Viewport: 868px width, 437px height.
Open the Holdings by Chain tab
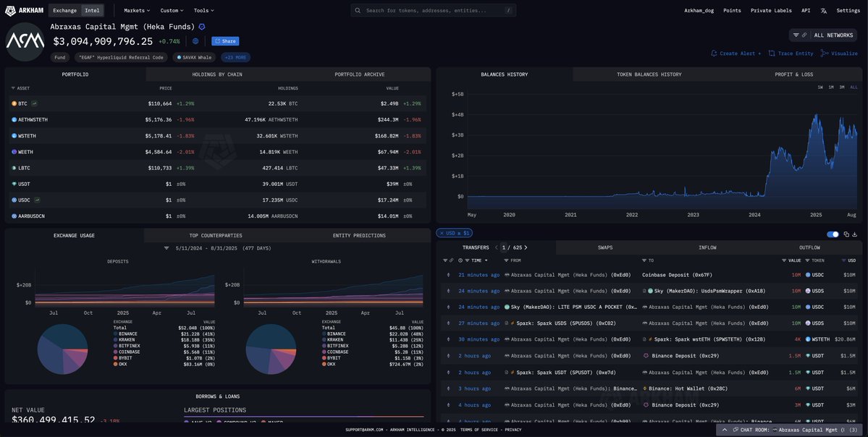[x=217, y=75]
